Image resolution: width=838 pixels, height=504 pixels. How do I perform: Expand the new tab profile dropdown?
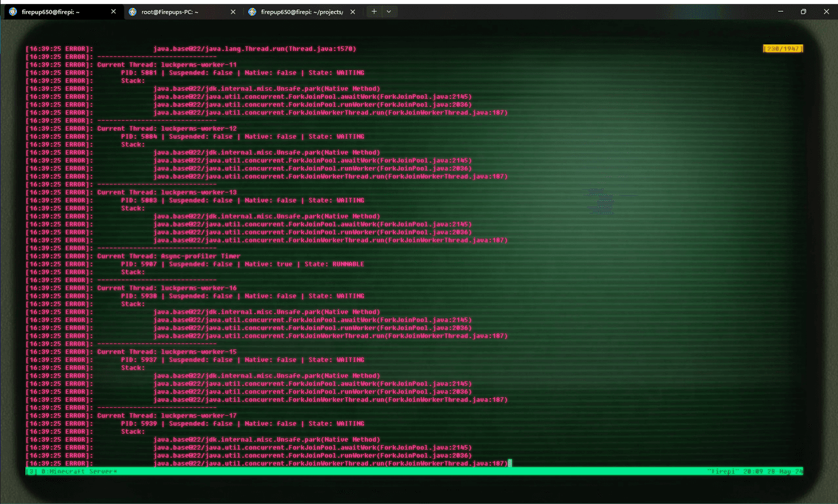point(389,11)
